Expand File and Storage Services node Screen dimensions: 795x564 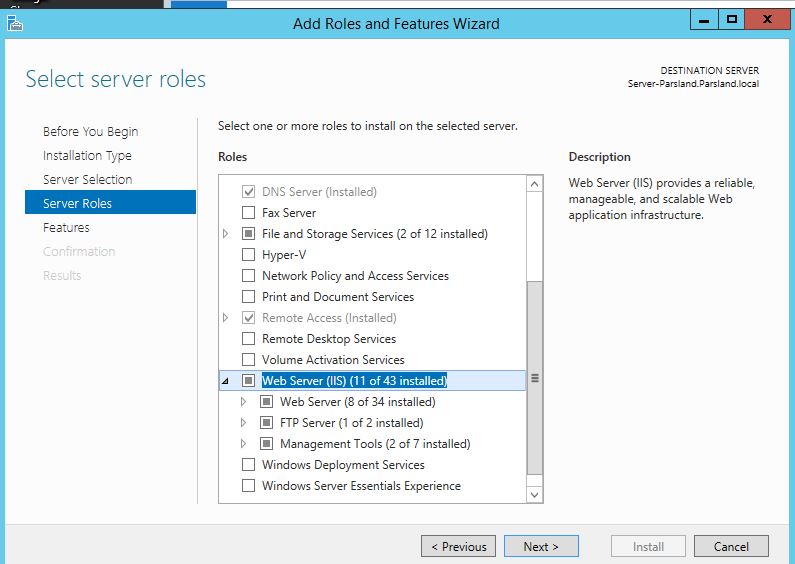pos(226,234)
